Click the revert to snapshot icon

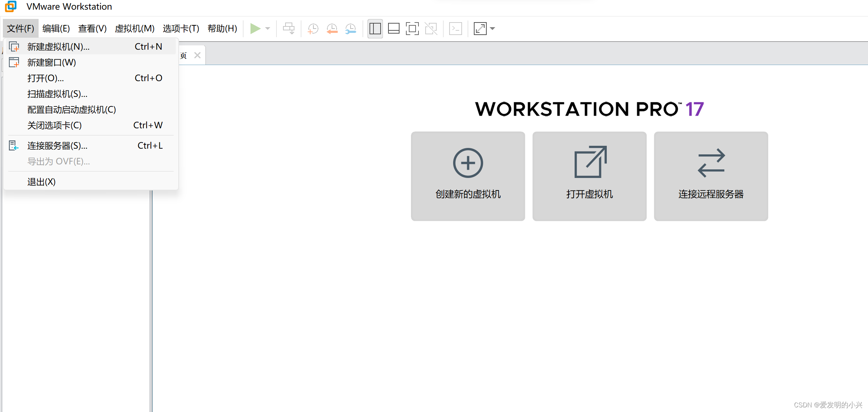[x=332, y=29]
